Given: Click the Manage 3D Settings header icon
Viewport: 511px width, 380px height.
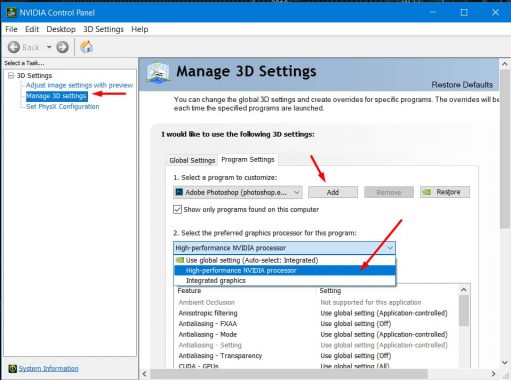Looking at the screenshot, I should pyautogui.click(x=158, y=72).
